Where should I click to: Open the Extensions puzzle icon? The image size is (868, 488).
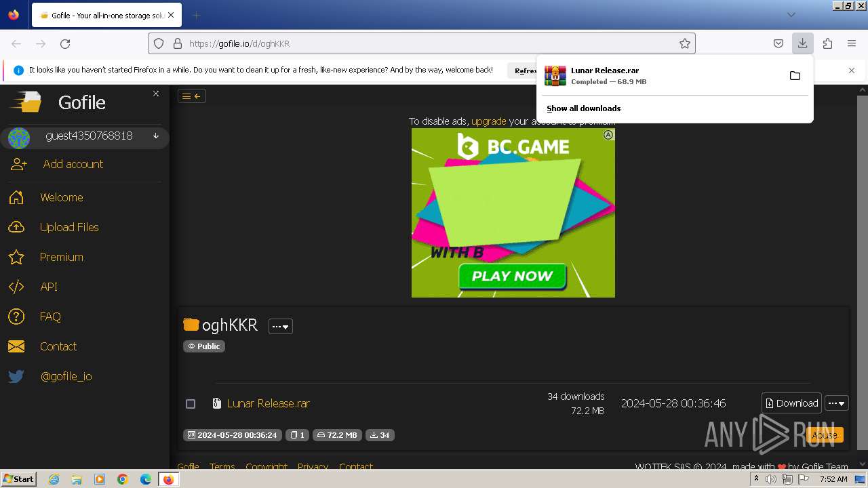(827, 43)
